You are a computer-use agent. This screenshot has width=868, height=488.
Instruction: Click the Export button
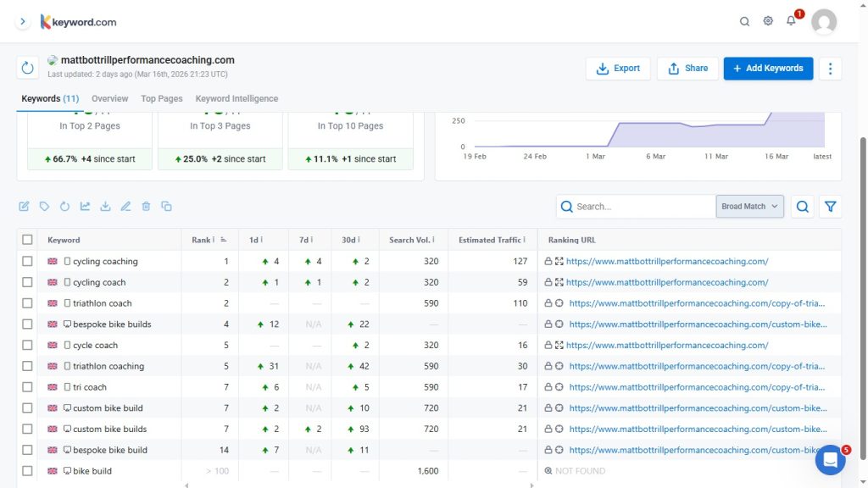click(x=618, y=69)
